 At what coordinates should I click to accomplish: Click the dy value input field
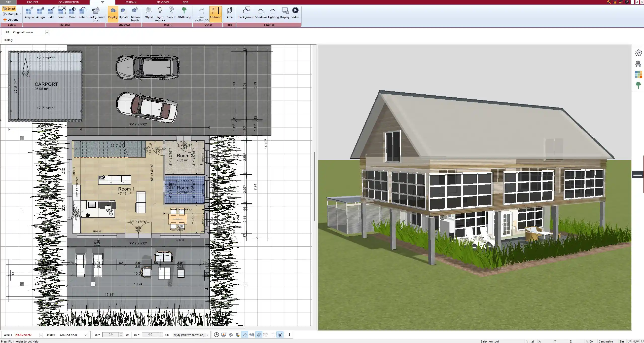pos(150,335)
